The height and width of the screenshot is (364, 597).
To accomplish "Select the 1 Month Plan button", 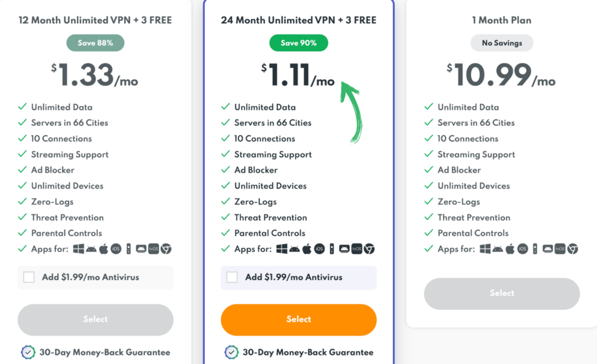I will (501, 293).
